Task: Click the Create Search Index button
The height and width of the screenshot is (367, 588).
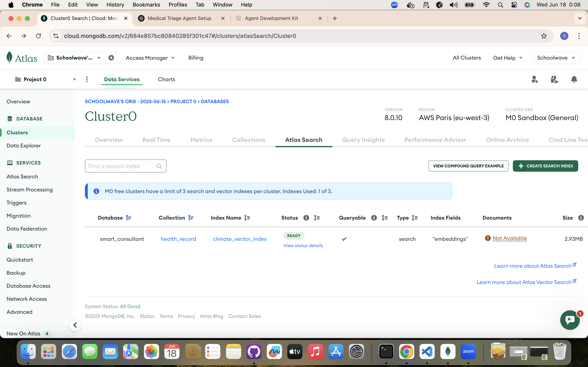Action: [545, 166]
